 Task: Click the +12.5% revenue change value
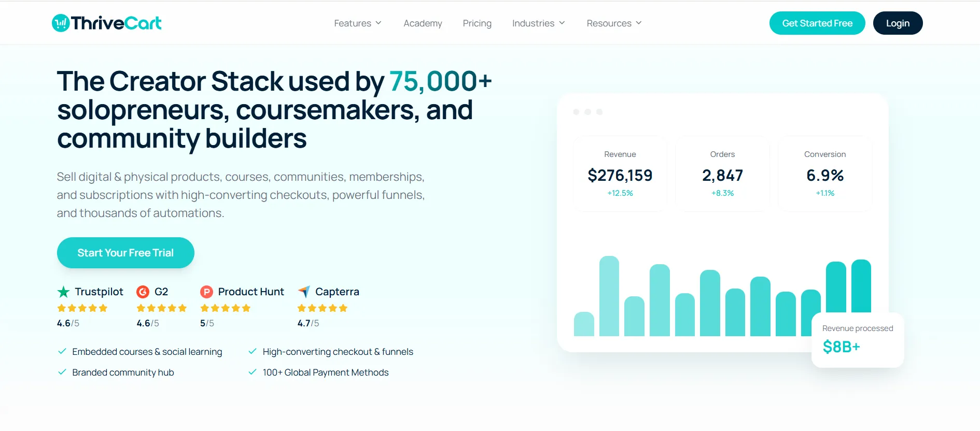click(620, 193)
